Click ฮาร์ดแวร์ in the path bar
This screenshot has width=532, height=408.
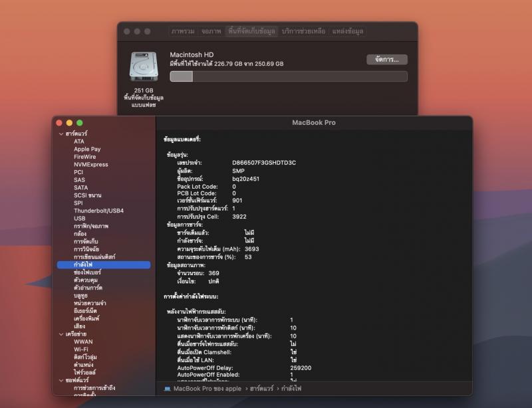(261, 389)
